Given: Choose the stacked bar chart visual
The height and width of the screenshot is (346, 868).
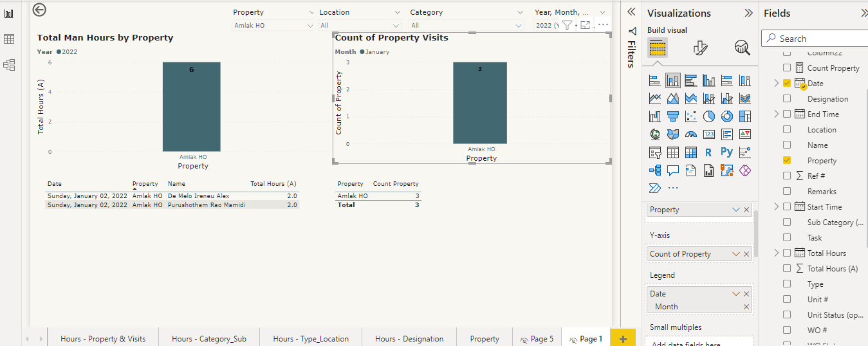Looking at the screenshot, I should 655,80.
